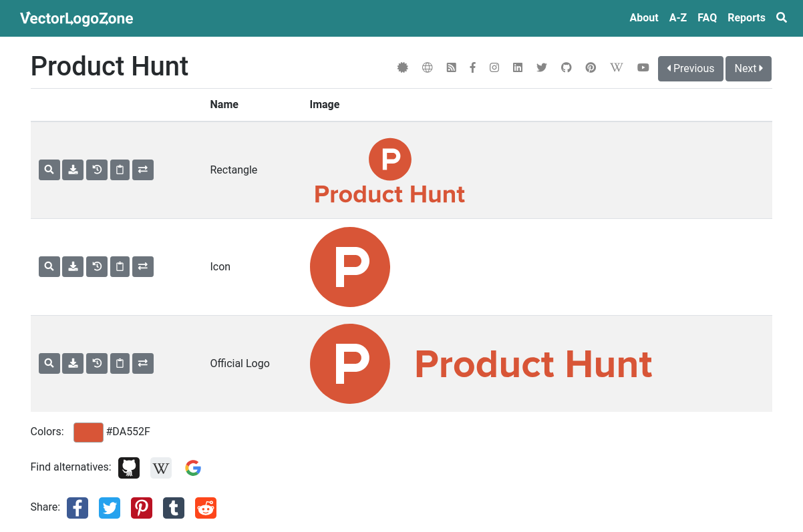Find alternatives using Google
803x532 pixels.
[193, 468]
